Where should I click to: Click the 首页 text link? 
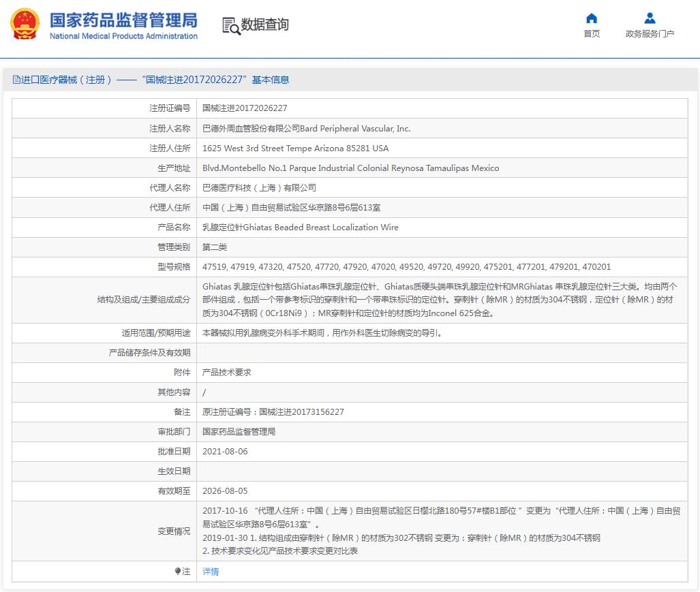point(592,34)
